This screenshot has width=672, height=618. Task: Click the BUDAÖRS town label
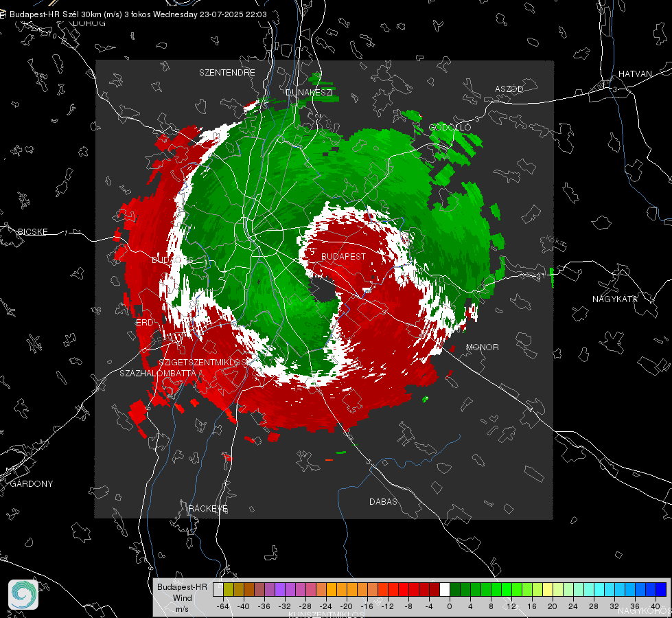pyautogui.click(x=172, y=260)
